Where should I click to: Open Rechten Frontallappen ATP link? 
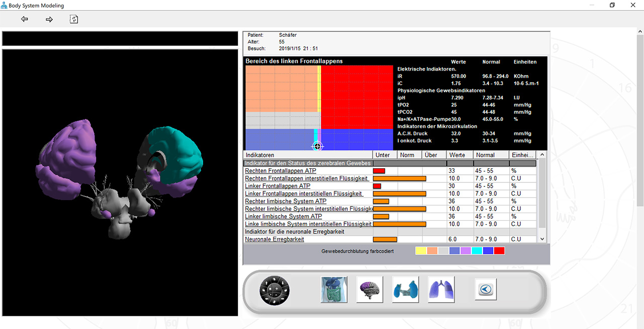280,171
